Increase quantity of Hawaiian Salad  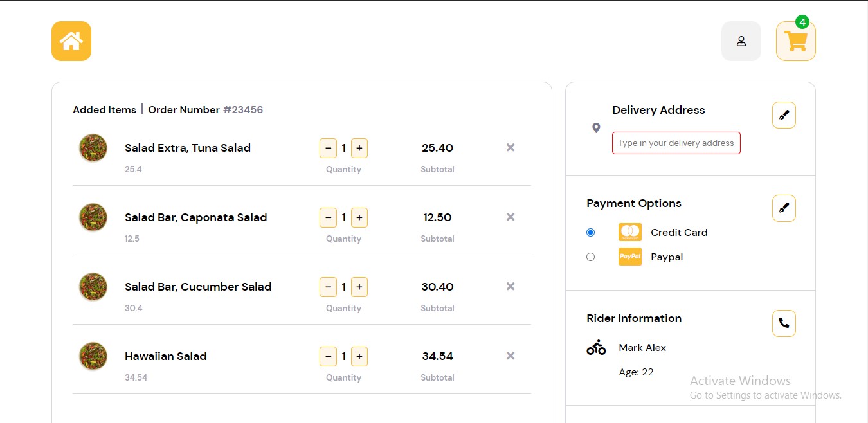click(x=359, y=357)
